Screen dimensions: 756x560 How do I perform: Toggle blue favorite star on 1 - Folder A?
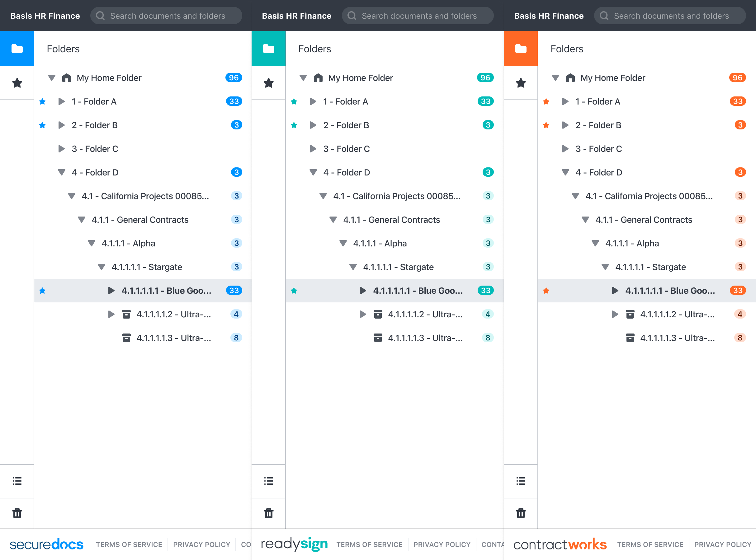42,101
